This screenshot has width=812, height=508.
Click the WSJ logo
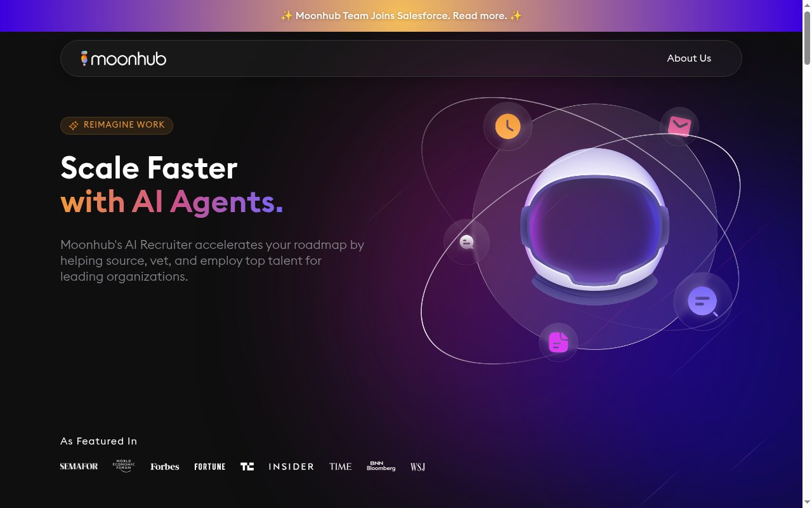pos(418,467)
